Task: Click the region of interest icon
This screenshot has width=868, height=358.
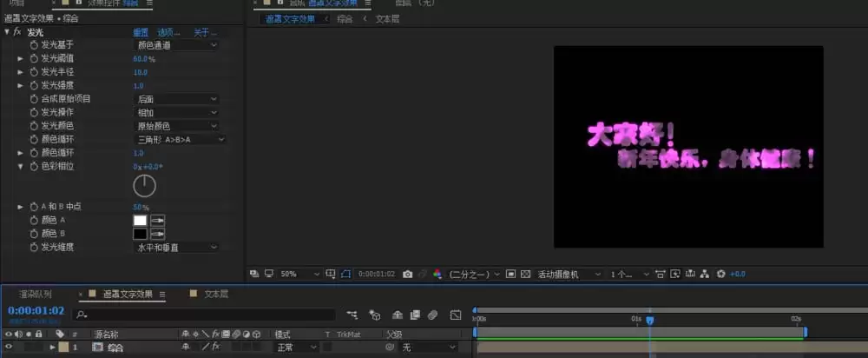Action: (x=511, y=274)
